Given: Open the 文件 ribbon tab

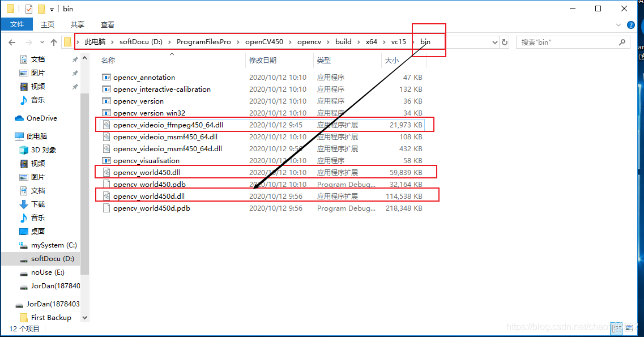Looking at the screenshot, I should [x=17, y=24].
